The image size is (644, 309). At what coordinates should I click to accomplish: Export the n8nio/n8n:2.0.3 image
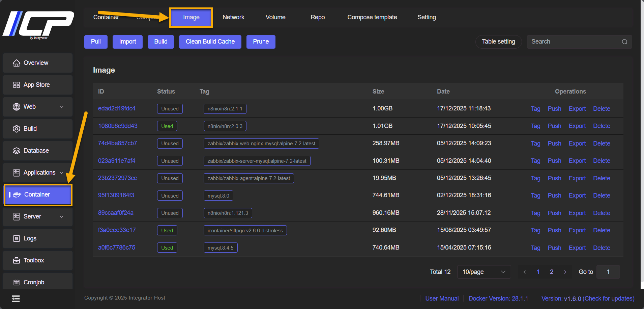coord(577,126)
